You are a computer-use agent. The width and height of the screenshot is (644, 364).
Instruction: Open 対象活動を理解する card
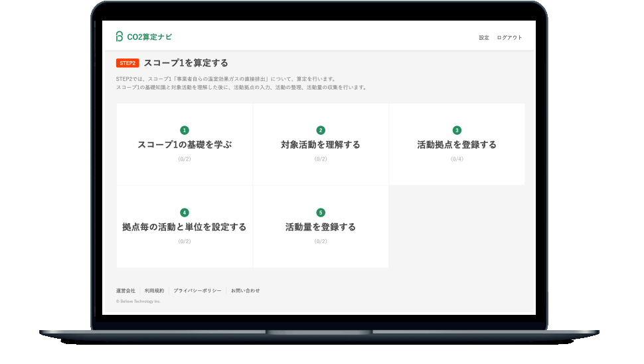[321, 145]
